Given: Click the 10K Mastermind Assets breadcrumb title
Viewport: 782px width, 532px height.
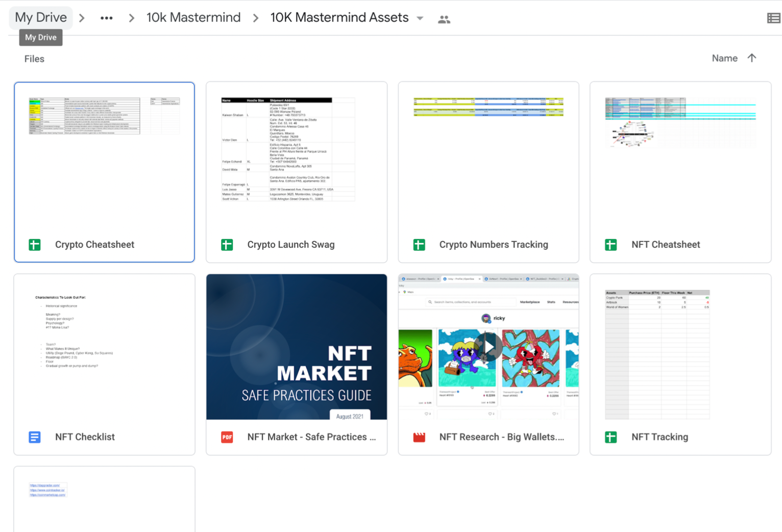Looking at the screenshot, I should click(339, 17).
